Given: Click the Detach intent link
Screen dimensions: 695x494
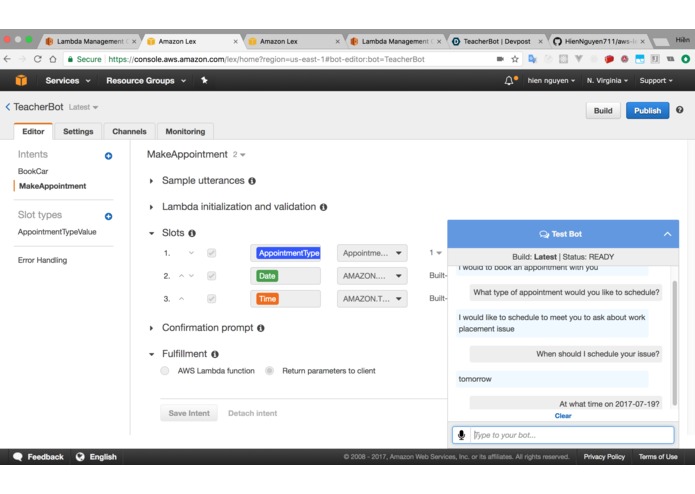Looking at the screenshot, I should 252,413.
